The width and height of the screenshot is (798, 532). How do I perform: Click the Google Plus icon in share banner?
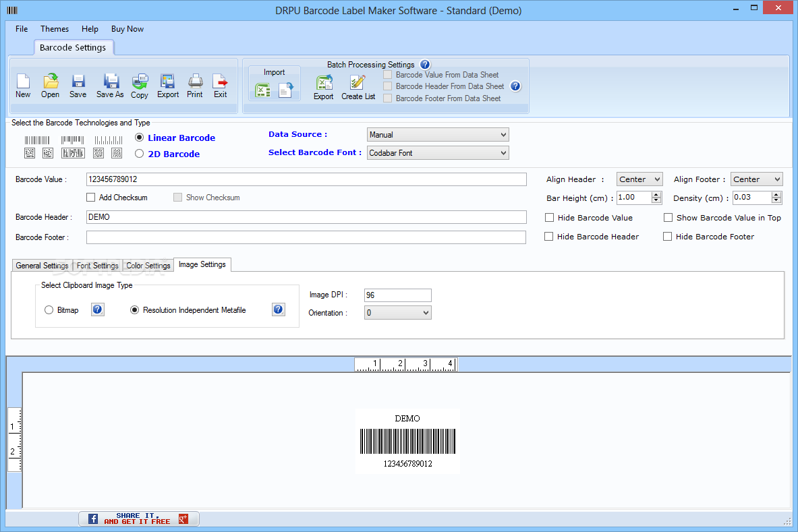click(183, 519)
